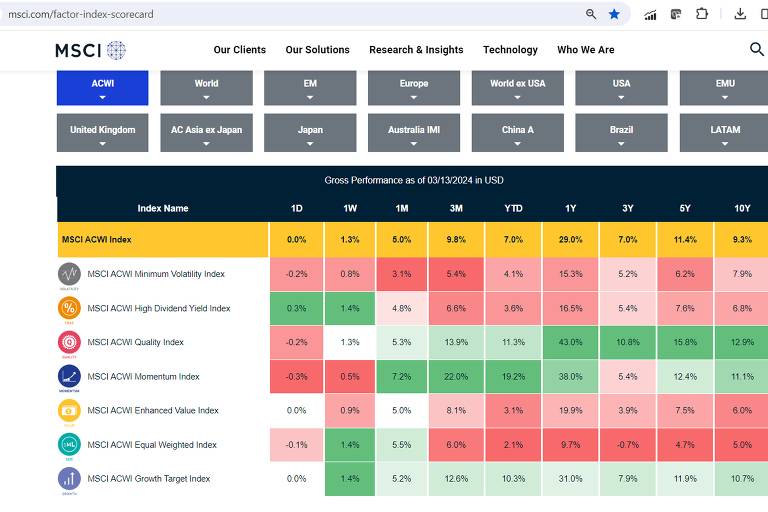The image size is (768, 512).
Task: Click the browser zoom magnifier icon
Action: 591,14
